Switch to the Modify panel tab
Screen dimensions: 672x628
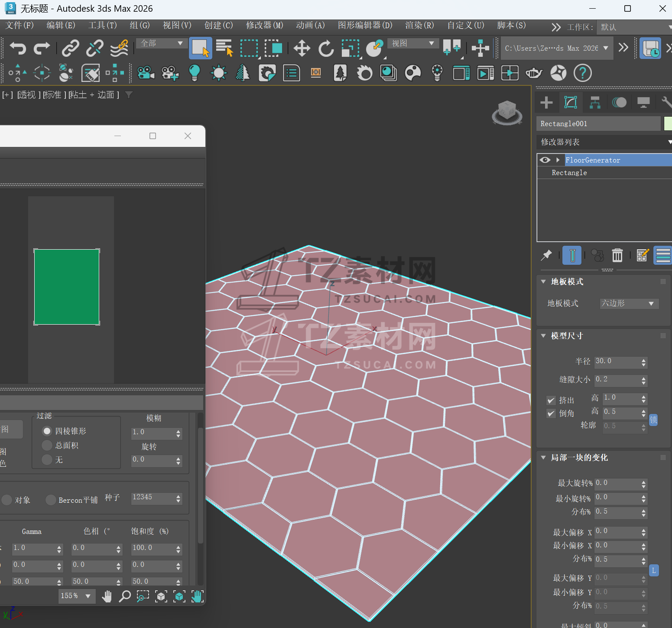point(571,103)
